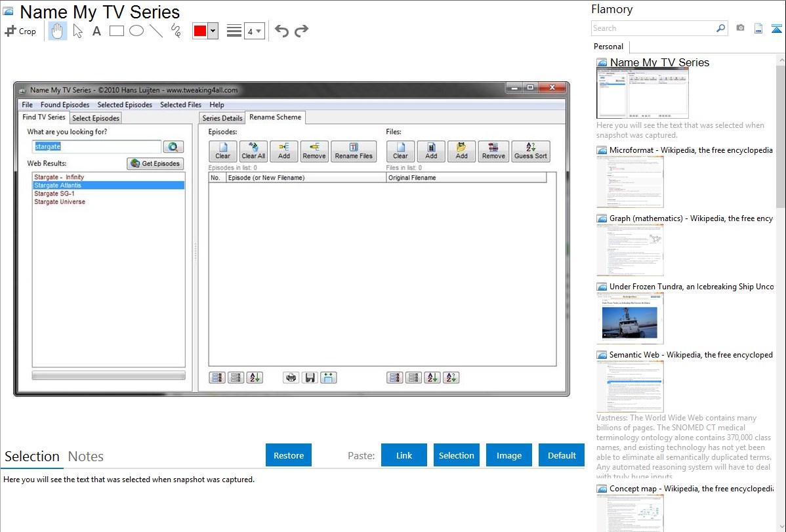Undo the last annotation
Viewport: 786px width, 532px height.
pos(281,31)
